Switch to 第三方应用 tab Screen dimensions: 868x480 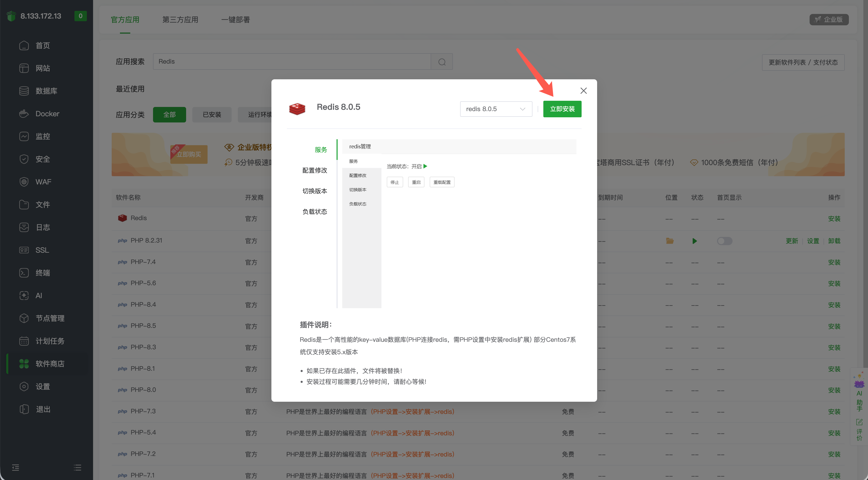click(180, 20)
